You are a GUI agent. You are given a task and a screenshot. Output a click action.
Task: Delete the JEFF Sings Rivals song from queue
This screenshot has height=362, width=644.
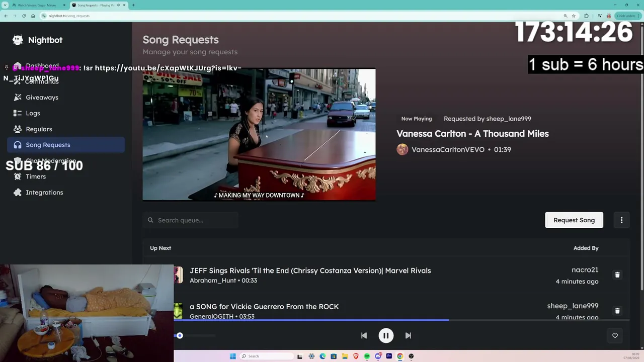click(617, 275)
